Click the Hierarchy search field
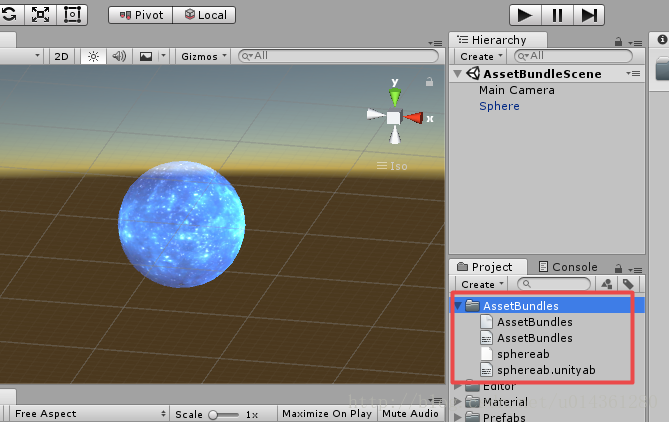 coord(573,56)
